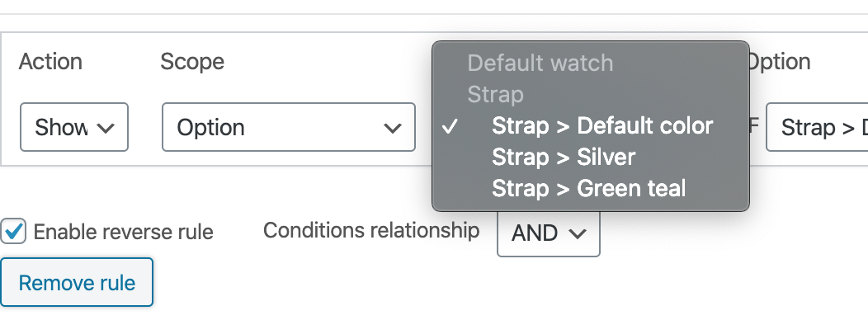The width and height of the screenshot is (868, 320).
Task: Click the Scope column heading
Action: coord(192,62)
